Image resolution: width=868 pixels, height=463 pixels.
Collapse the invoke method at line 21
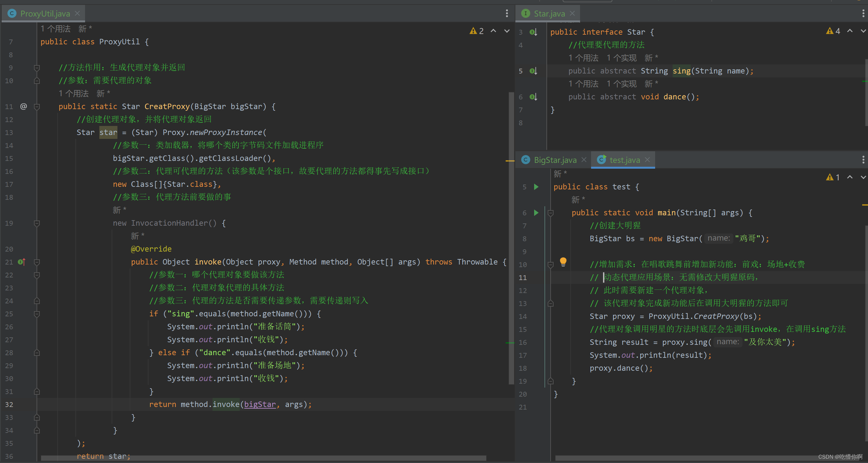point(37,262)
